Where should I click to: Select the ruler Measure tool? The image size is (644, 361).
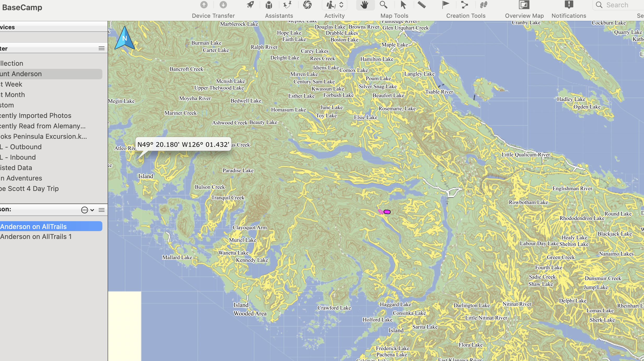(x=422, y=5)
